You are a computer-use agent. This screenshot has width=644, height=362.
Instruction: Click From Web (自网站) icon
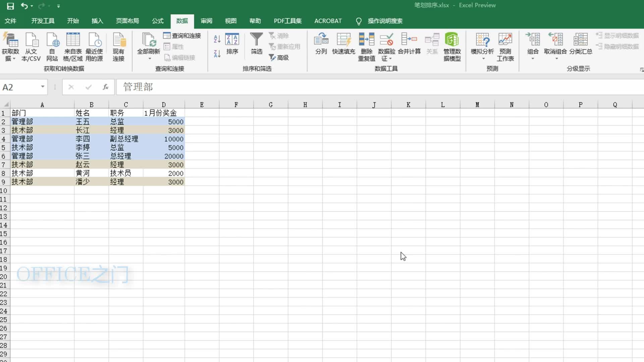click(x=52, y=40)
